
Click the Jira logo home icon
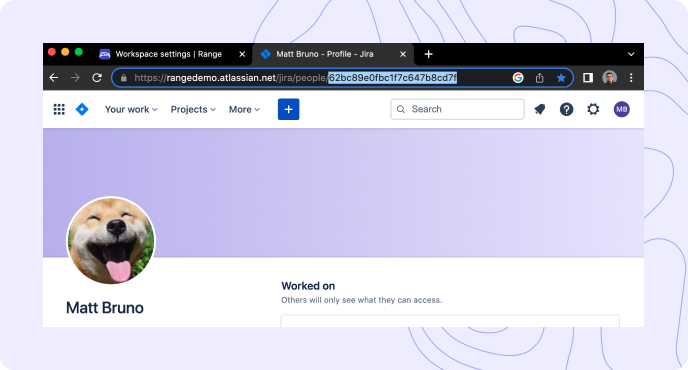pyautogui.click(x=82, y=109)
